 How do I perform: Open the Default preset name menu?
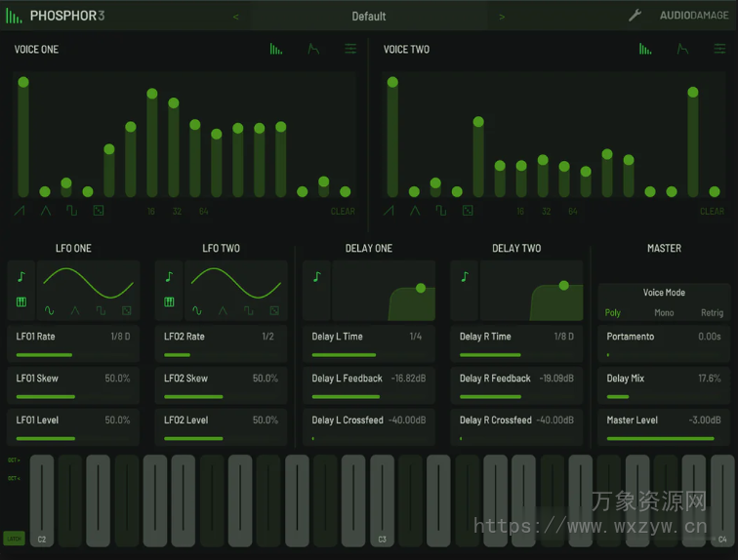coord(369,17)
